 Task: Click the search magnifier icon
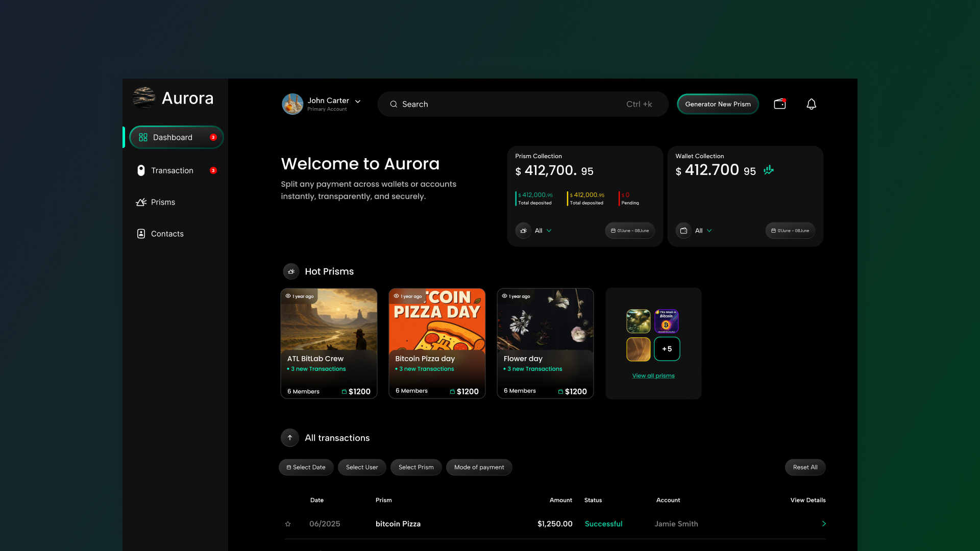(394, 104)
